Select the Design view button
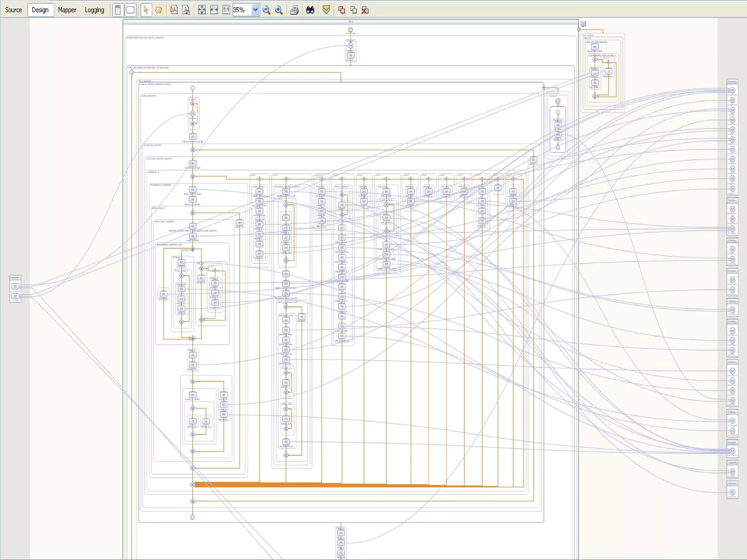This screenshot has width=747, height=560. click(x=40, y=10)
